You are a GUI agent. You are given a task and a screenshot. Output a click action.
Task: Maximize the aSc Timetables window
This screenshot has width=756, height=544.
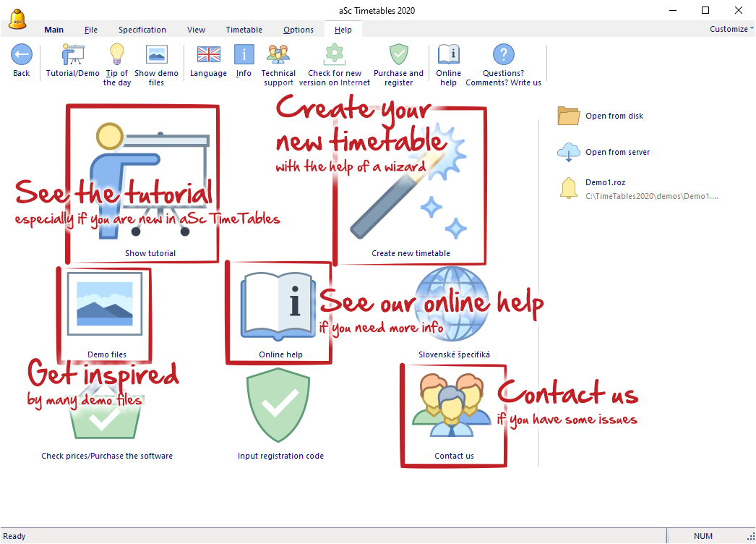[x=705, y=10]
